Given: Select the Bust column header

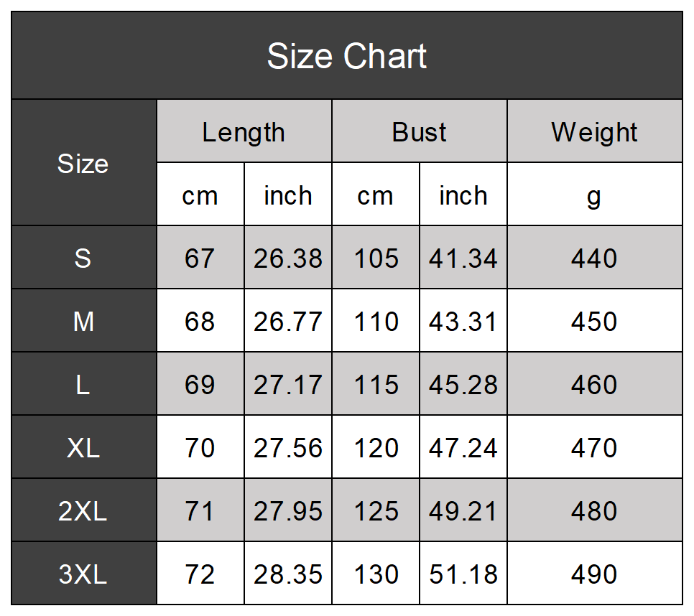Looking at the screenshot, I should (x=420, y=132).
